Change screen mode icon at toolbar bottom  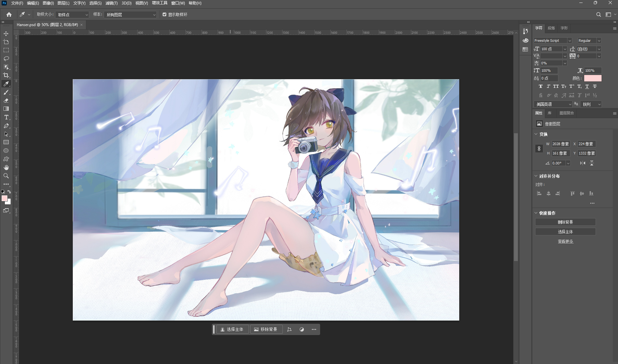pyautogui.click(x=6, y=210)
